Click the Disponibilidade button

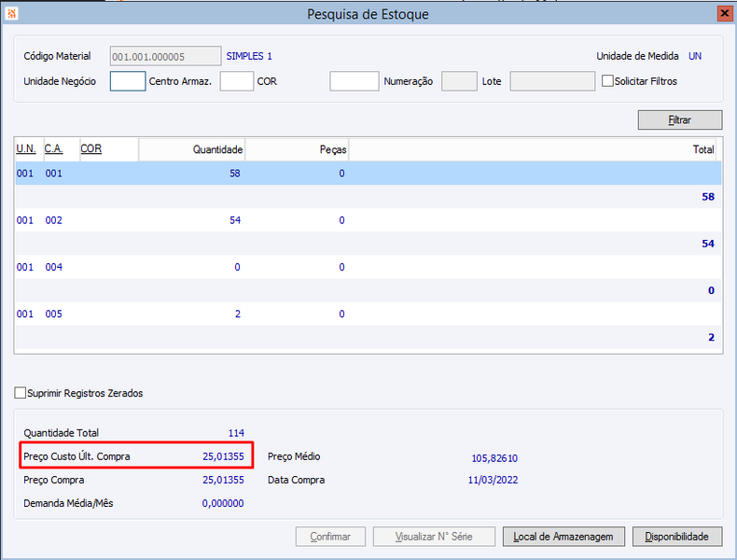coord(677,537)
